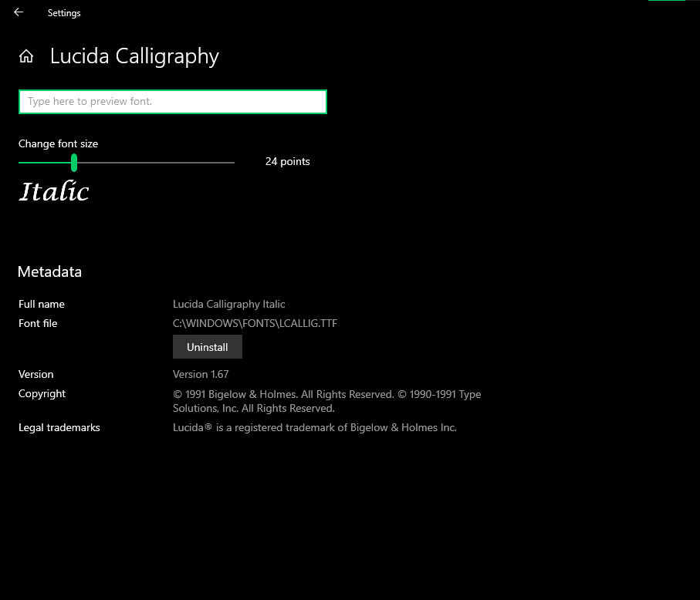Click the font preview text box
This screenshot has width=700, height=600.
173,102
